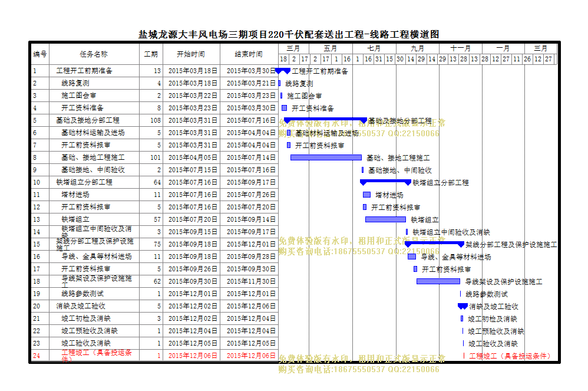588x391 pixels.
Task: Select the 九月 month header in timeline
Action: [x=417, y=48]
